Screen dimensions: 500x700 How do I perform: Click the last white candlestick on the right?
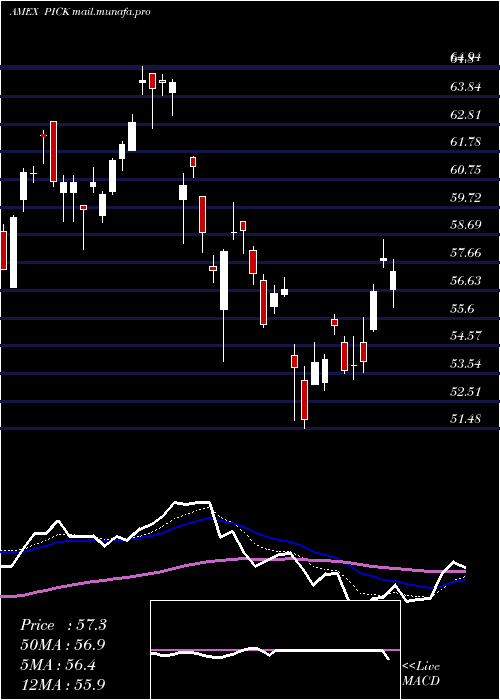tap(393, 281)
